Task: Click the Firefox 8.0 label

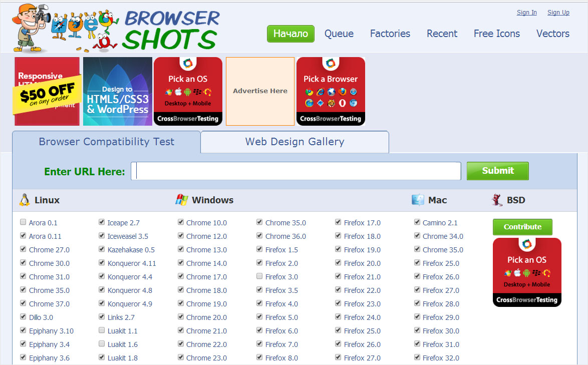Action: click(281, 357)
